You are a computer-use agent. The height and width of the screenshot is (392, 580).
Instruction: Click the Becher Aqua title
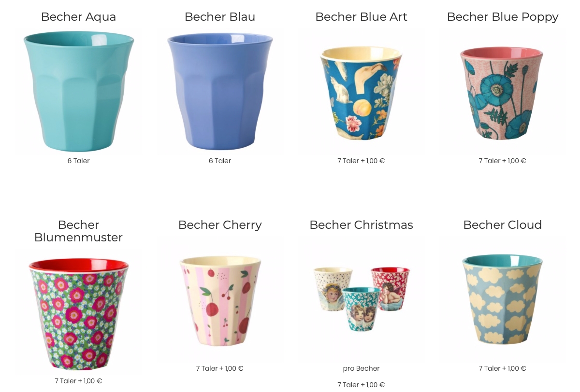78,17
